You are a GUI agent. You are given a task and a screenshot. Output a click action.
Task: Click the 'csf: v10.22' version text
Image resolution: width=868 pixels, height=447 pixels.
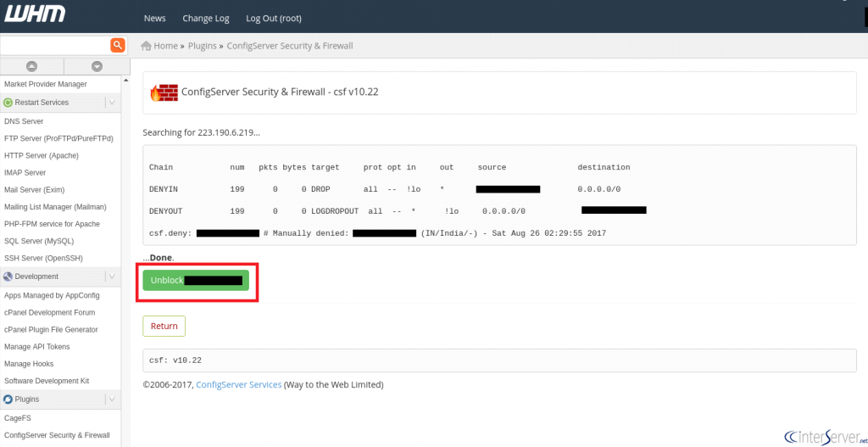(175, 360)
